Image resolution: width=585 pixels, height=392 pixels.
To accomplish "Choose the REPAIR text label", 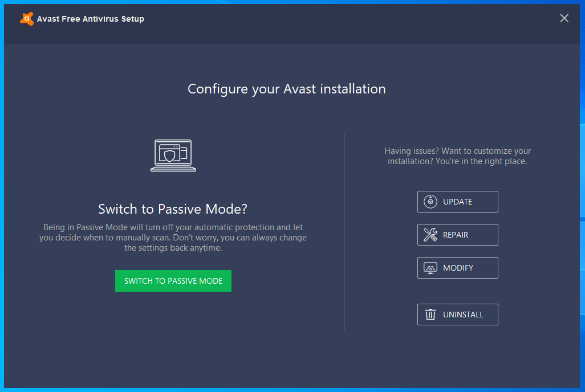I will 456,235.
